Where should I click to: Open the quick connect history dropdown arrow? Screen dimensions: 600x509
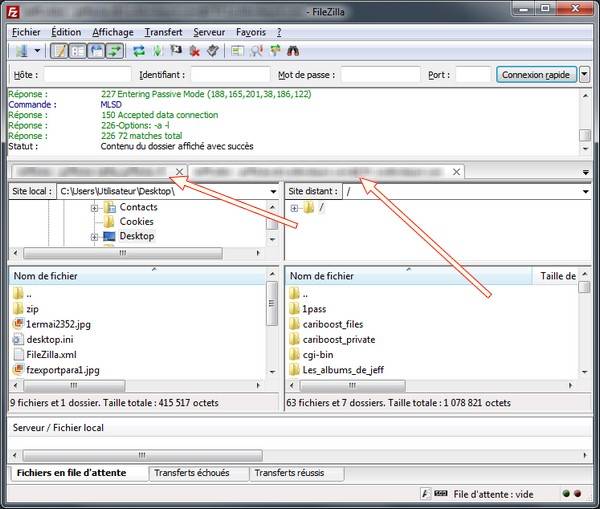(x=584, y=75)
